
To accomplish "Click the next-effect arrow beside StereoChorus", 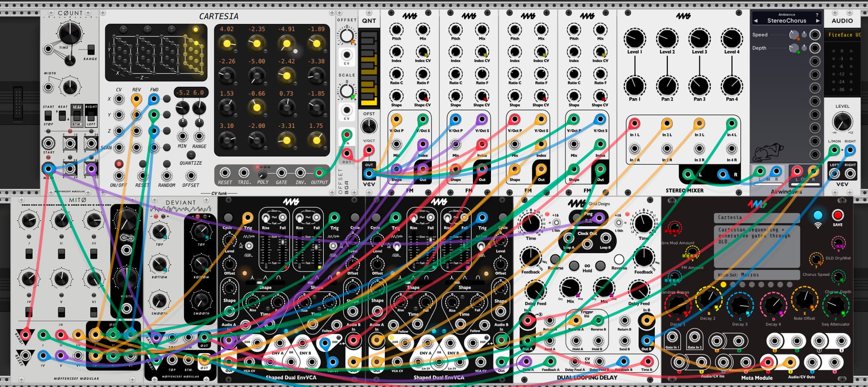I will point(817,21).
